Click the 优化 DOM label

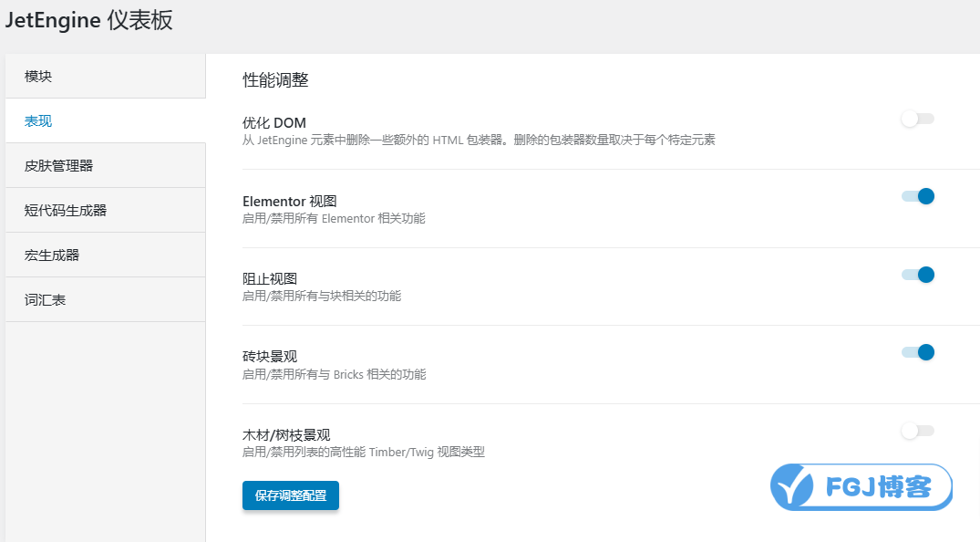[x=274, y=122]
